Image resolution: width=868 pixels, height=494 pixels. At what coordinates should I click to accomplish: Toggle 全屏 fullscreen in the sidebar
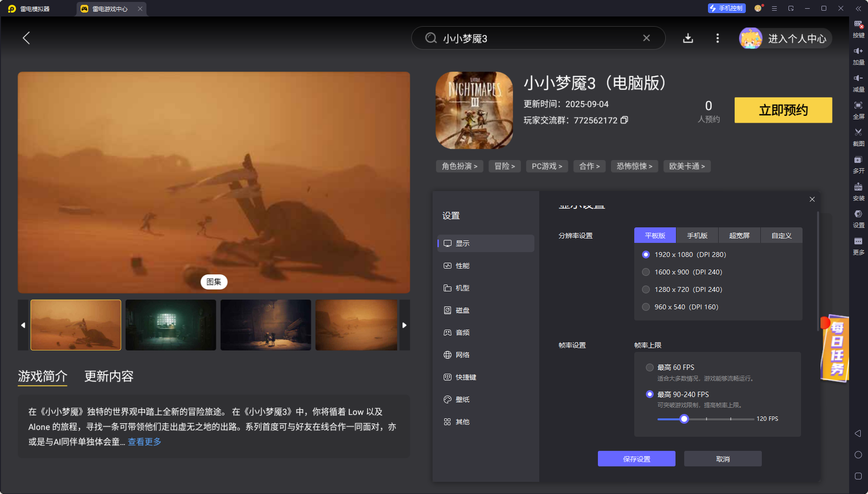858,111
